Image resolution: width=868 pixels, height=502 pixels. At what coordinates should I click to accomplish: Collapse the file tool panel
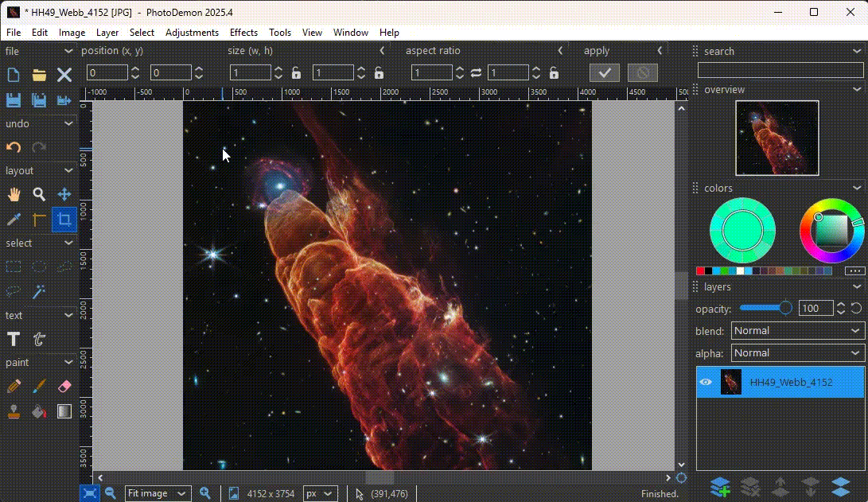point(68,51)
